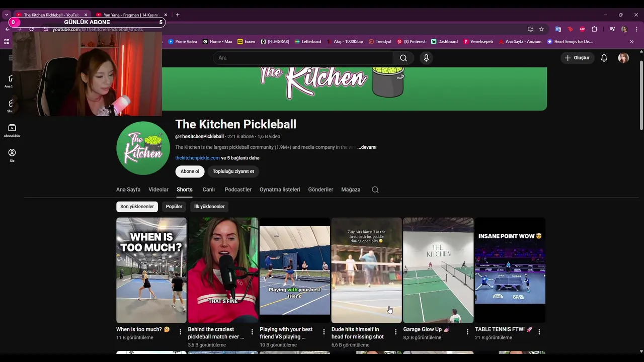Go to the Ana Sayfa channel tab

click(x=128, y=190)
